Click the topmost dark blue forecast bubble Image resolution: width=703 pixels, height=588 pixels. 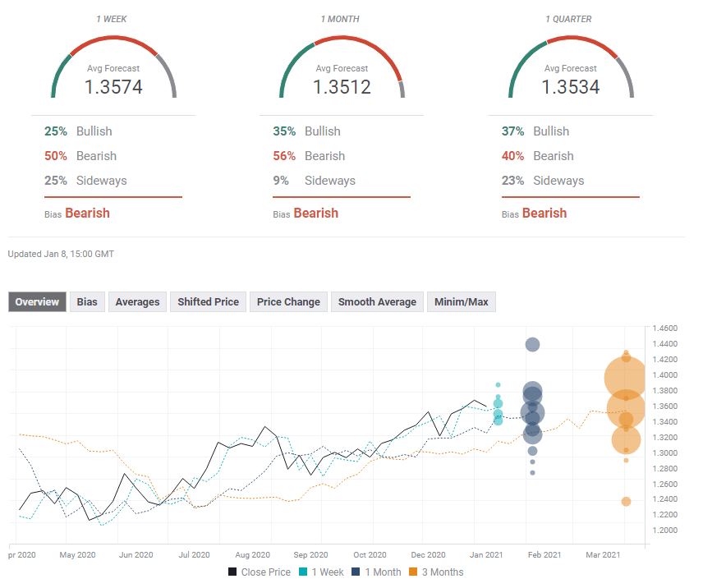tap(532, 344)
